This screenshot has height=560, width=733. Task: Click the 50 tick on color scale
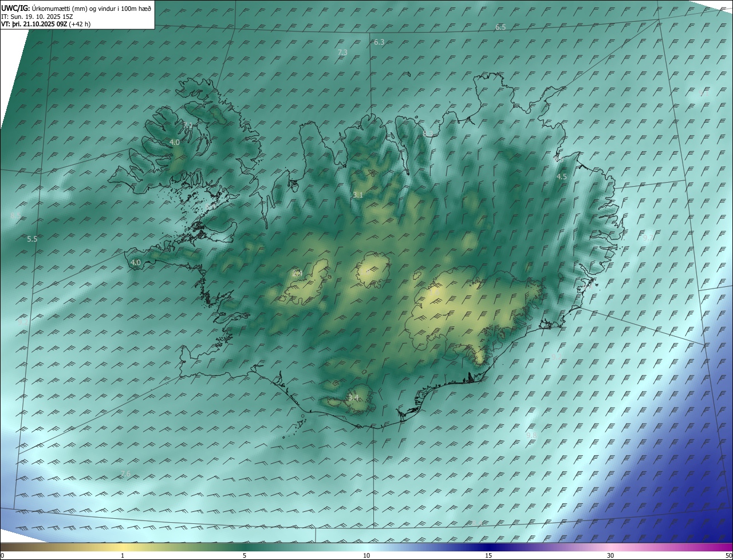pos(728,555)
